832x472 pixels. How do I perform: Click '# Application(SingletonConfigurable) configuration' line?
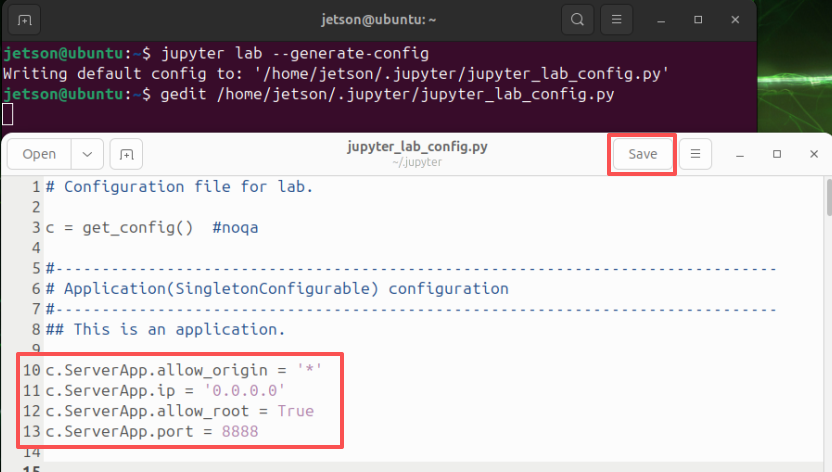(x=277, y=289)
